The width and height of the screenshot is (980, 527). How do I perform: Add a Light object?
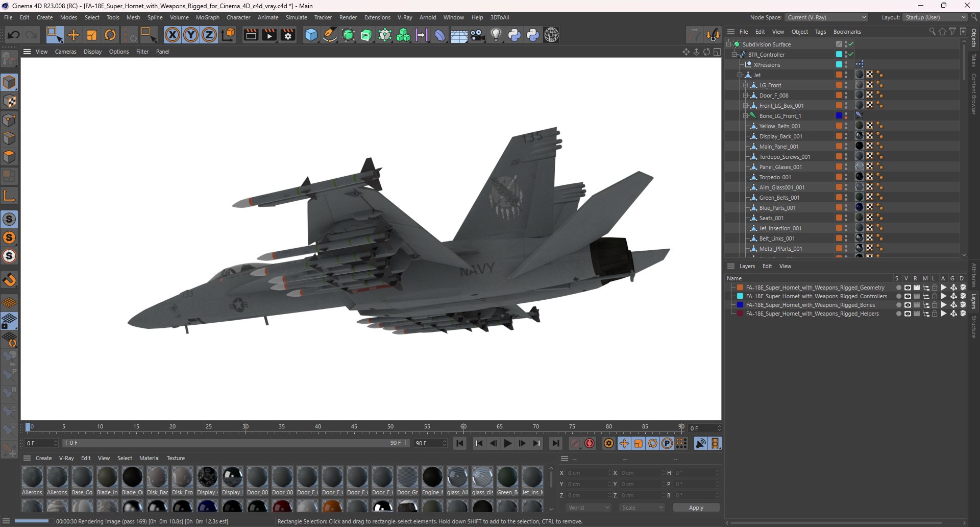point(496,35)
